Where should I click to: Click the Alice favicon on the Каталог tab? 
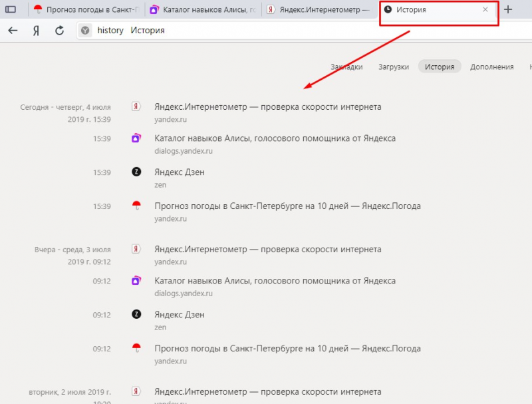point(154,9)
